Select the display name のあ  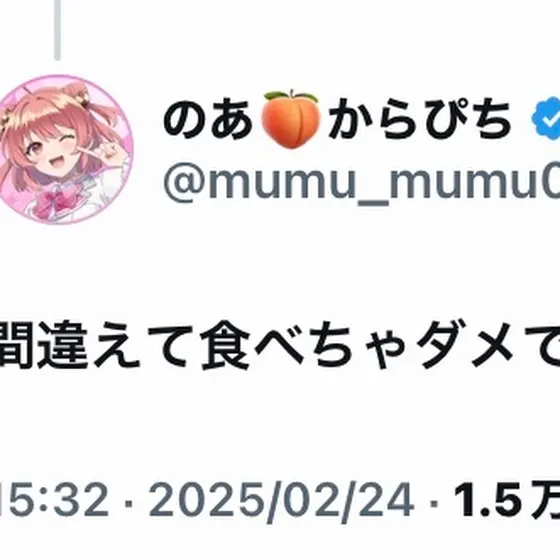coord(208,120)
